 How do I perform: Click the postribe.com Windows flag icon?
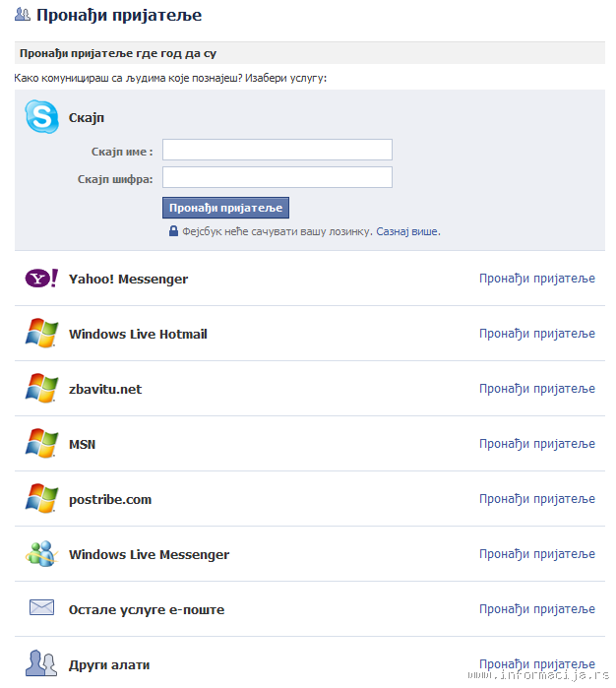(41, 498)
